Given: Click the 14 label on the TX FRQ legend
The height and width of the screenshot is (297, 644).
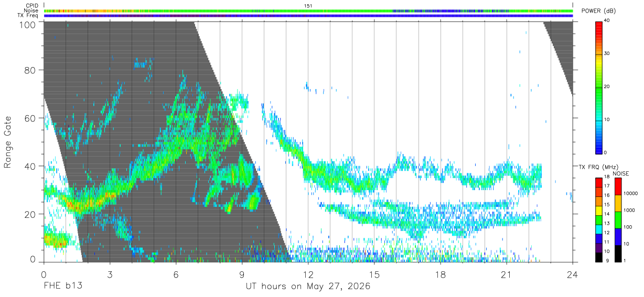Looking at the screenshot, I should click(x=607, y=214).
